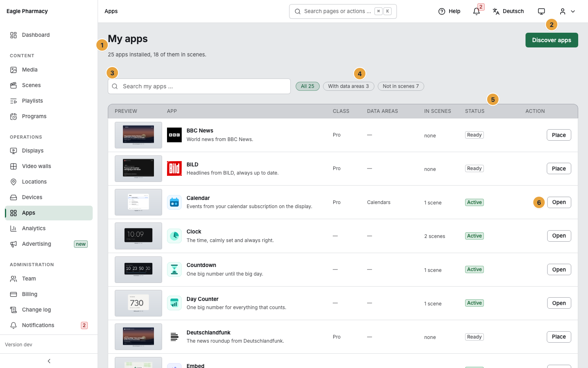Click the display monitor icon in header
588x368 pixels.
point(541,11)
